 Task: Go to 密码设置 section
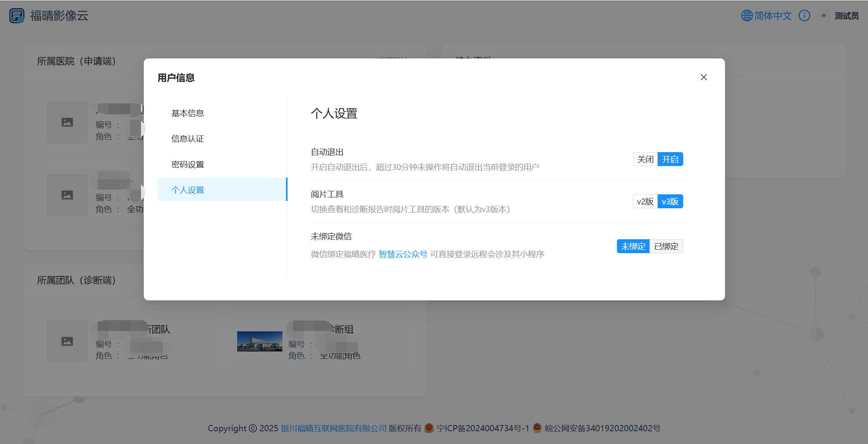coord(188,165)
